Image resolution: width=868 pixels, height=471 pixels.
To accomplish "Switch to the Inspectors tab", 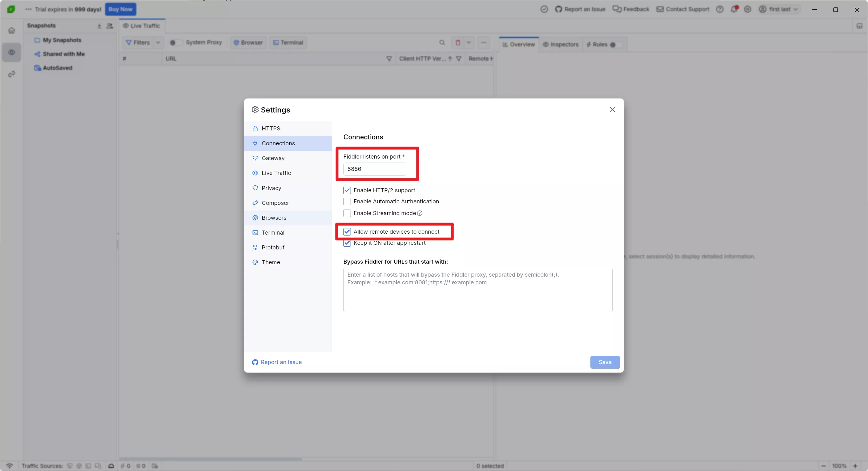I will [x=560, y=45].
